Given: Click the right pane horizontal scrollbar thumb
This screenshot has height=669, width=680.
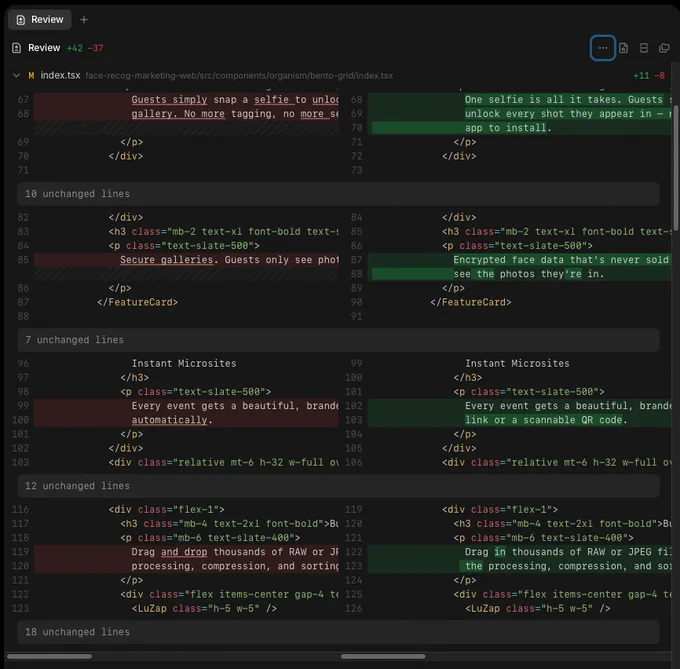Looking at the screenshot, I should pos(383,656).
